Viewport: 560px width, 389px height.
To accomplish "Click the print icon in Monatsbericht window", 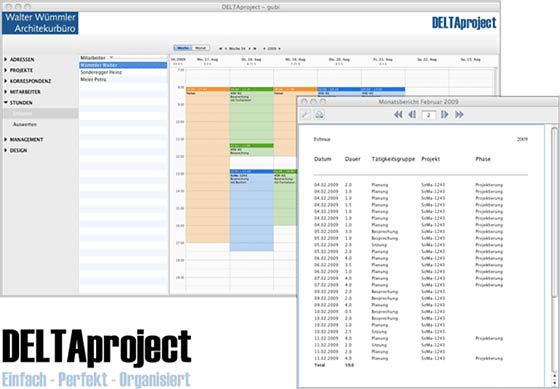I will pyautogui.click(x=319, y=114).
